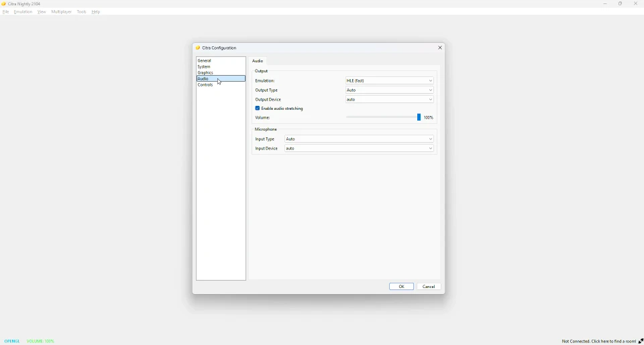Click the Citra icon in dialog title
Screen dimensions: 644x345
tap(197, 48)
